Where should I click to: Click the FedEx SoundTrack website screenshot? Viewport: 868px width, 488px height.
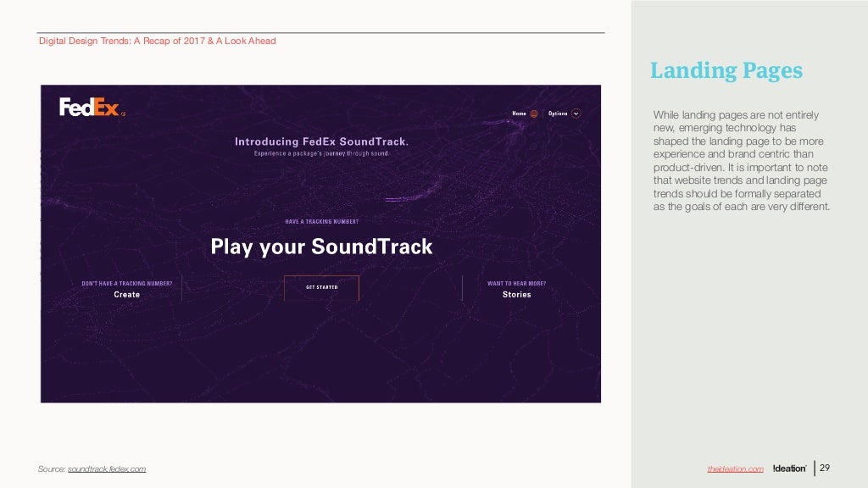(320, 243)
